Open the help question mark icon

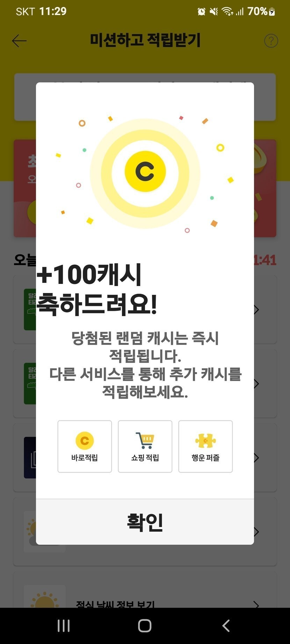(271, 41)
